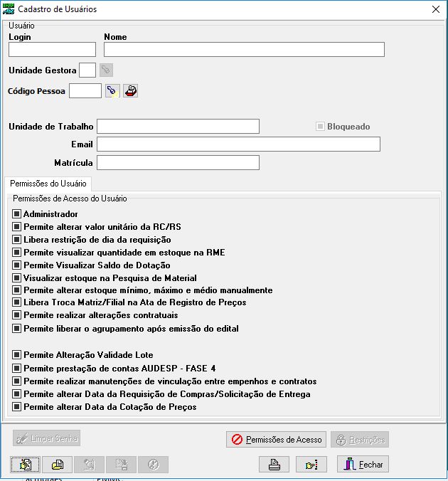Click the open record folder icon at bottom

click(x=58, y=465)
